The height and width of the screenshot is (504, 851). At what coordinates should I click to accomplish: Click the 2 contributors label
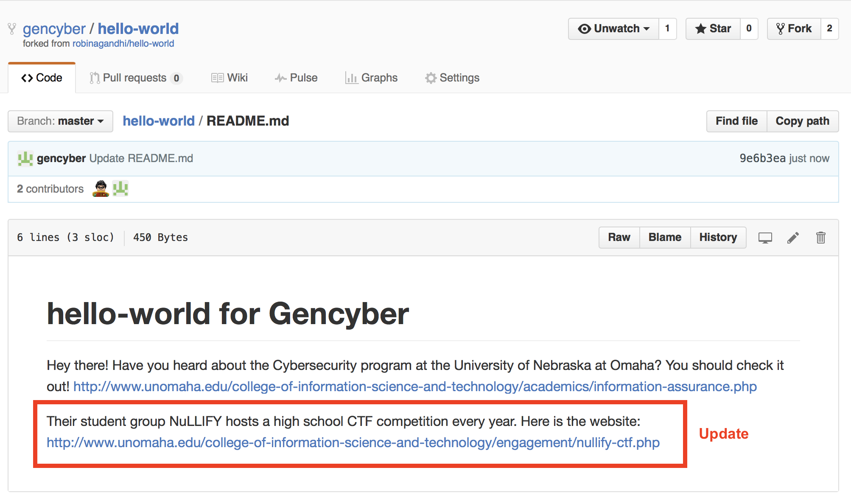pos(50,189)
